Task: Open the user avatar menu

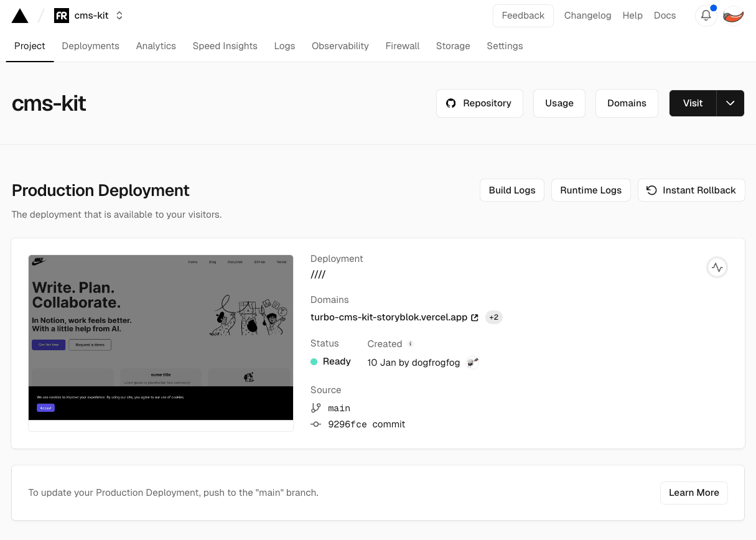Action: (x=734, y=16)
